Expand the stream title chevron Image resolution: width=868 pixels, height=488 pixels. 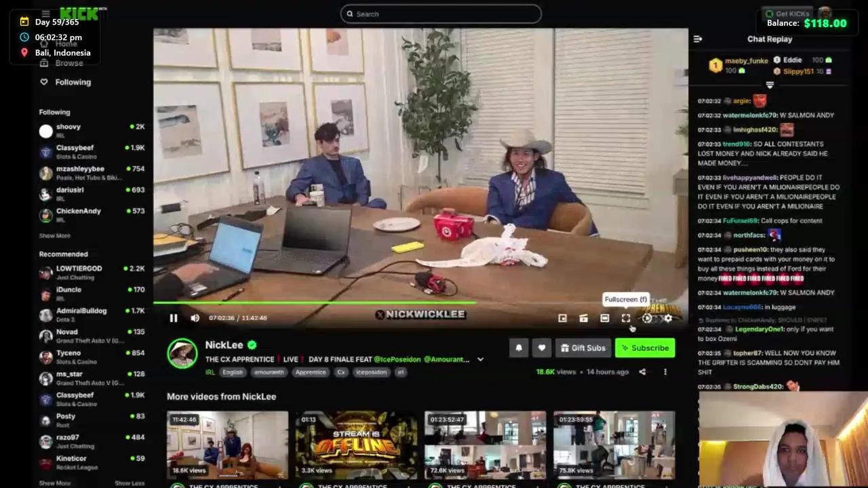480,359
